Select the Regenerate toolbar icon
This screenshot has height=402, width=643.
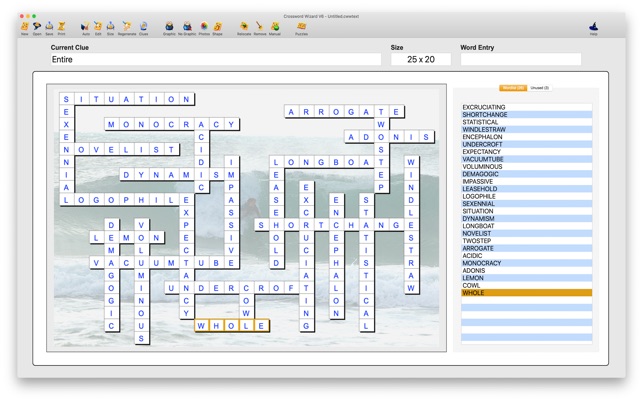click(x=127, y=26)
